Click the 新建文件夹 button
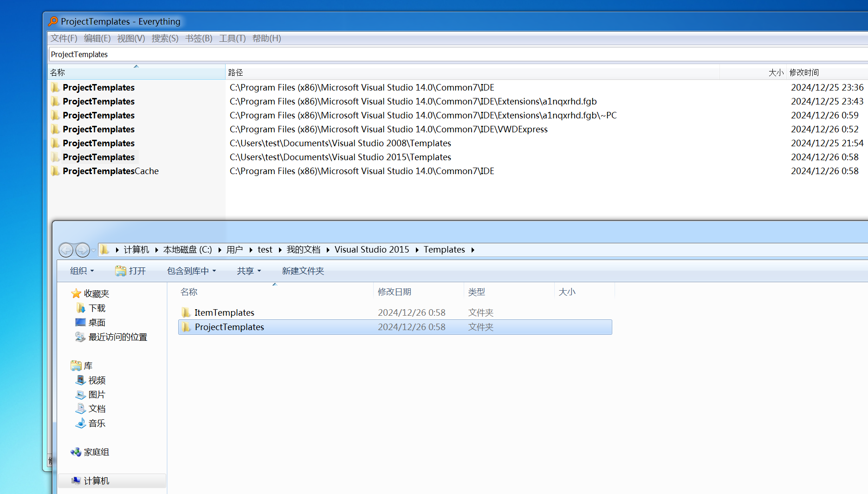This screenshot has width=868, height=494. coord(303,271)
